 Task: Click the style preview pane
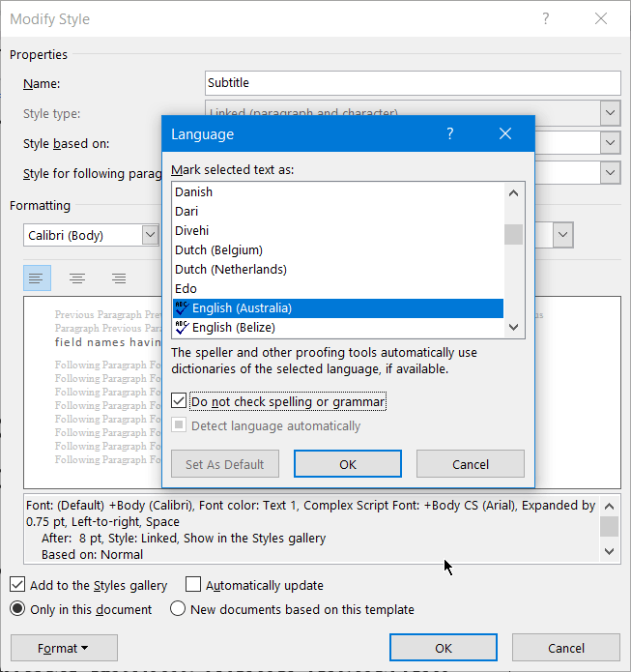[x=92, y=393]
